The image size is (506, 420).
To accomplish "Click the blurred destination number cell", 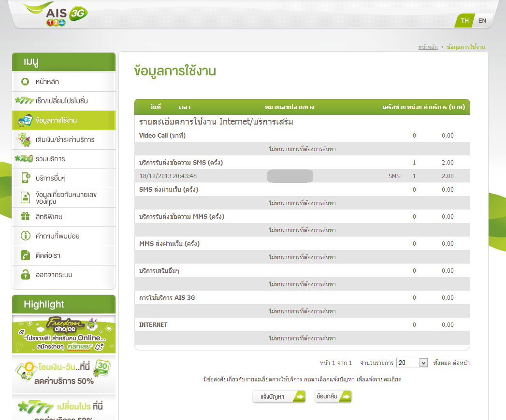I will (x=290, y=176).
